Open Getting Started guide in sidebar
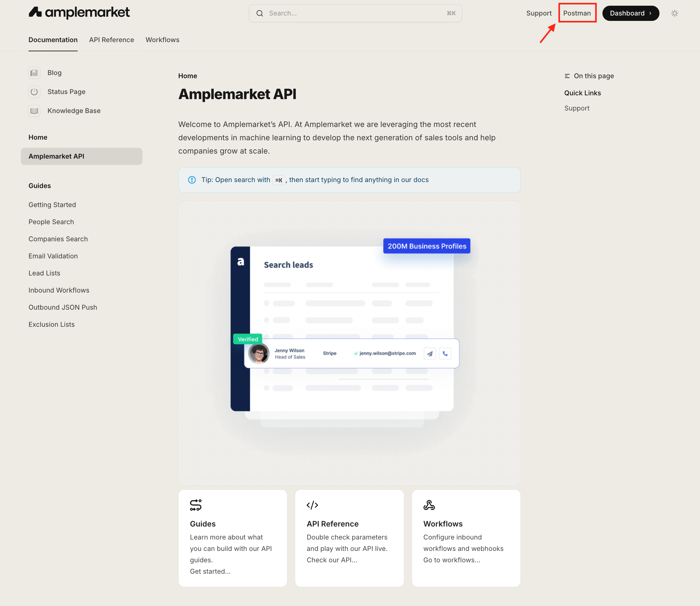This screenshot has height=606, width=700. tap(52, 205)
